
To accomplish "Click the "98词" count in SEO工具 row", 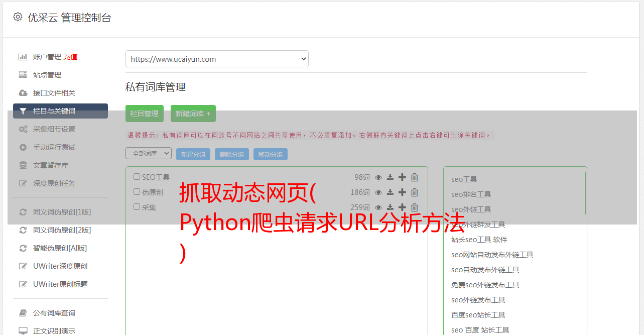I will 362,177.
